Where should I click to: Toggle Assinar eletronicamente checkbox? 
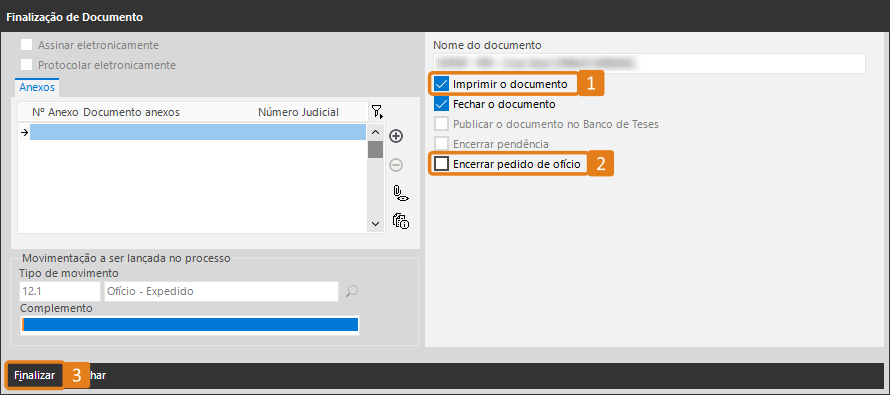pyautogui.click(x=26, y=45)
